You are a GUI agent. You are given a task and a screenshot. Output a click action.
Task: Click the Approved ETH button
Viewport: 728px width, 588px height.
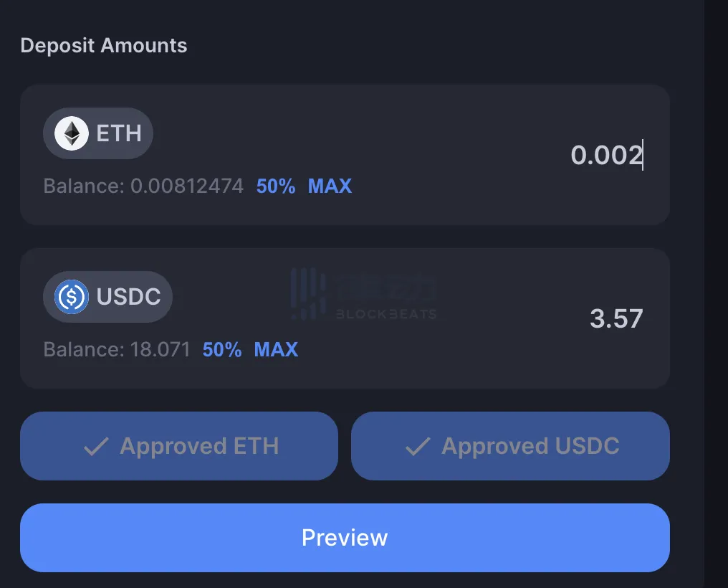tap(178, 446)
